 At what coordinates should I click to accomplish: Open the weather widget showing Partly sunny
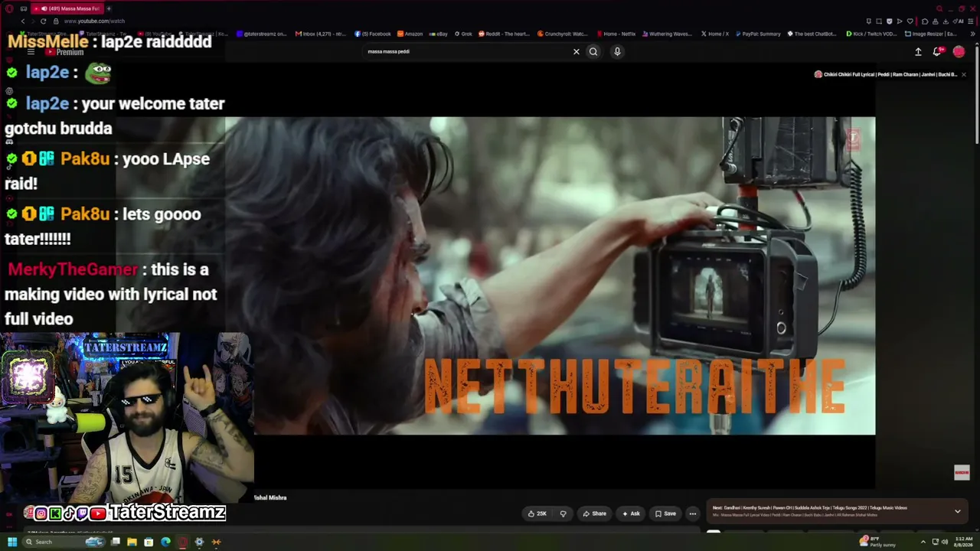(877, 542)
